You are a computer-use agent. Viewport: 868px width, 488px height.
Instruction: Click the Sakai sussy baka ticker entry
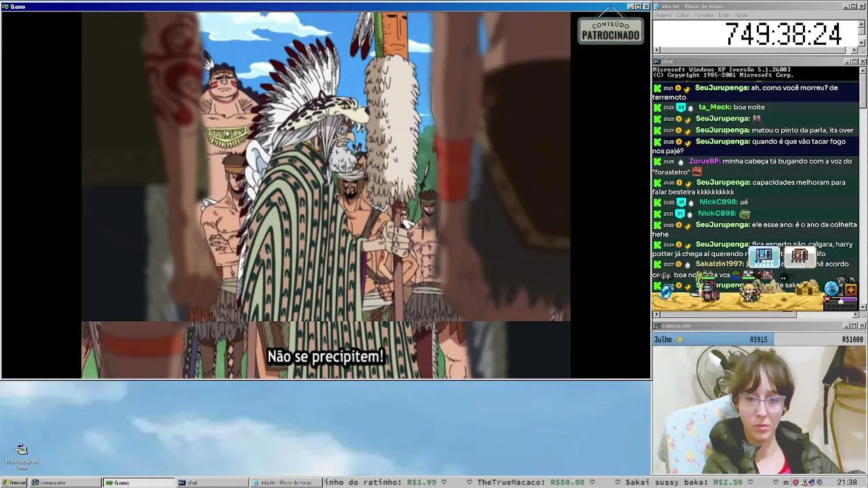point(684,483)
